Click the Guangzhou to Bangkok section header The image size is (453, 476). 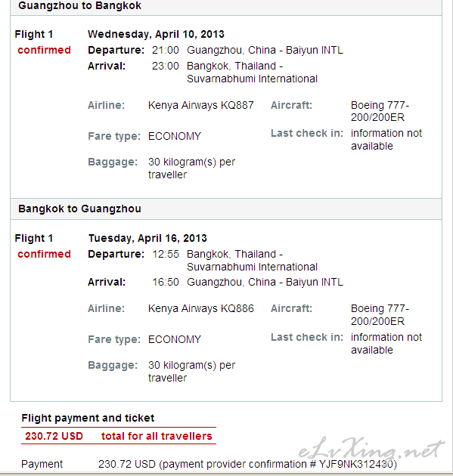pos(79,6)
